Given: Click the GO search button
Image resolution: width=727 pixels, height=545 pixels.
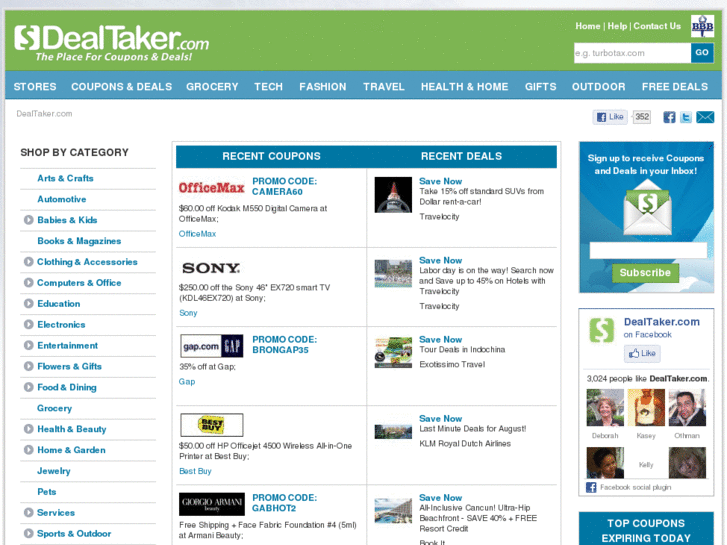Looking at the screenshot, I should (702, 52).
